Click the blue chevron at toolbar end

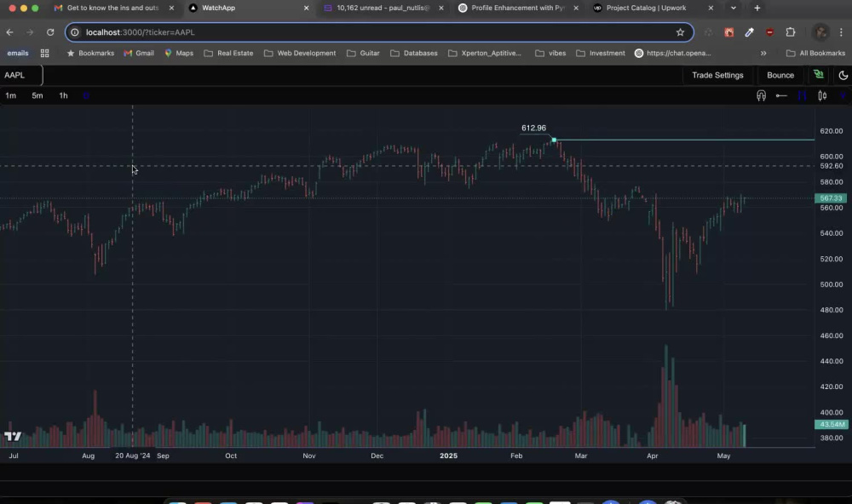(843, 95)
